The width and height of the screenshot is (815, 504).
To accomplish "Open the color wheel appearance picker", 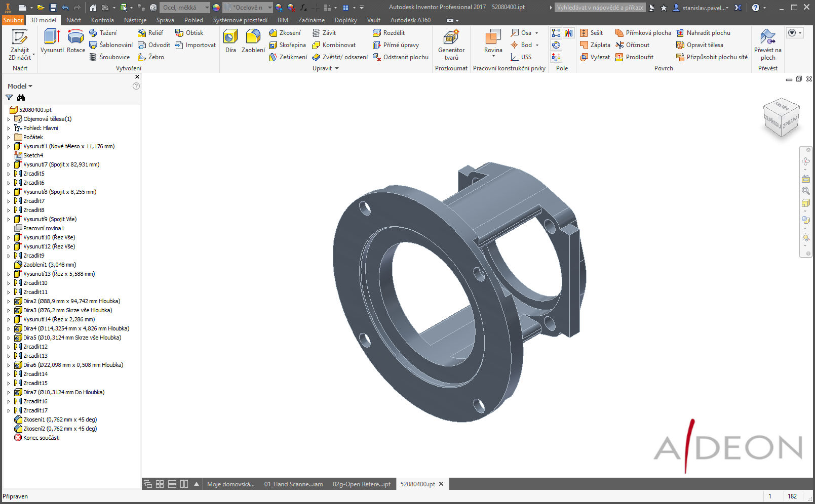I will click(x=216, y=8).
